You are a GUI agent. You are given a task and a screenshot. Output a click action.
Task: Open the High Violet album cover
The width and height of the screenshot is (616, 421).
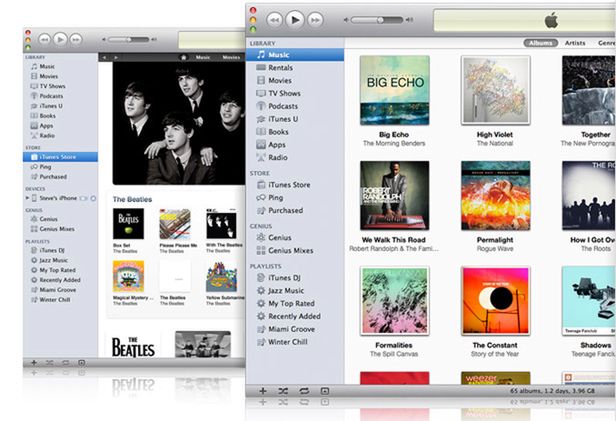click(495, 90)
